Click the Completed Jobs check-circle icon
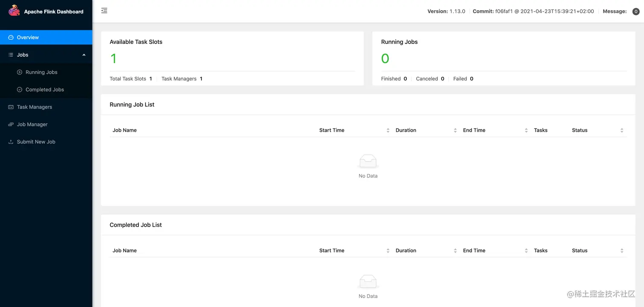Viewport: 644px width, 307px height. coord(20,90)
